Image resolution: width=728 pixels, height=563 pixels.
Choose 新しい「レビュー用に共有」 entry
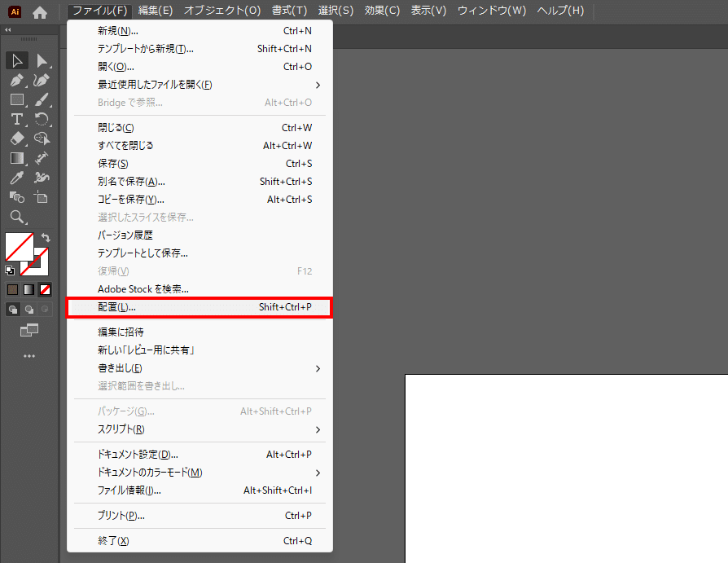pos(200,350)
